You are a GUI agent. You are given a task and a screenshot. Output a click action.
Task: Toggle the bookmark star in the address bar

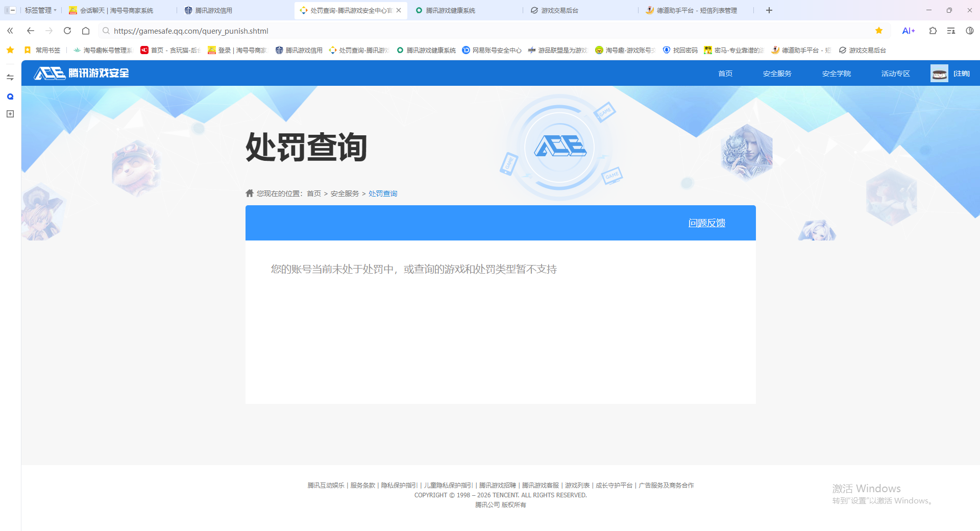point(878,31)
